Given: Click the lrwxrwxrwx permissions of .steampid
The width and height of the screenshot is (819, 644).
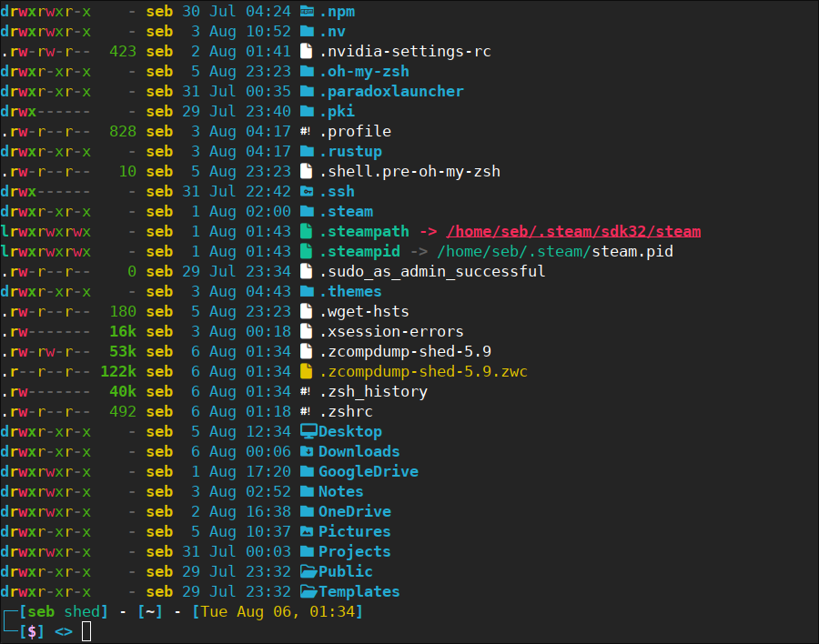Looking at the screenshot, I should click(45, 251).
